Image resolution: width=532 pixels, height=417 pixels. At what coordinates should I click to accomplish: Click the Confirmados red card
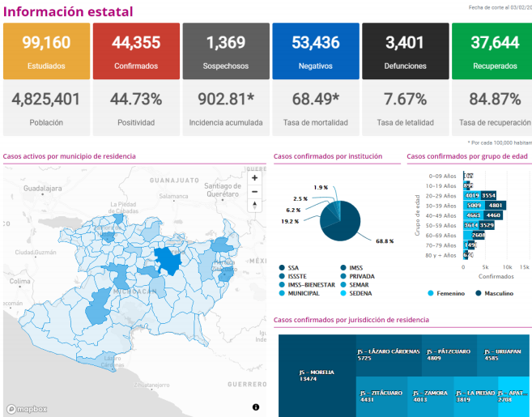[136, 51]
